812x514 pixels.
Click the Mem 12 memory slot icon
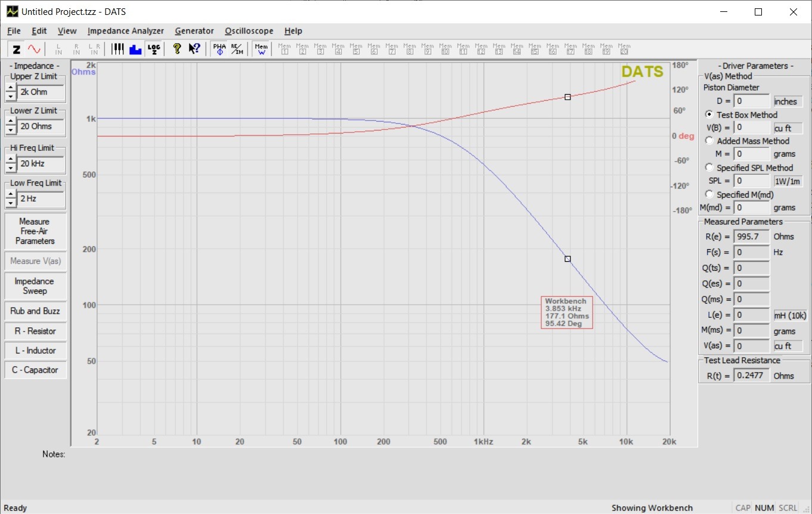pos(482,49)
